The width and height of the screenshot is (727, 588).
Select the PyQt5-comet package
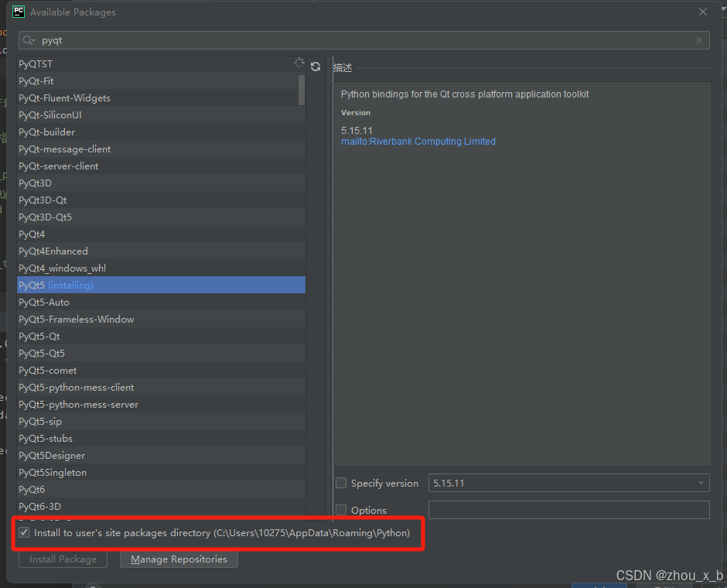(x=161, y=370)
